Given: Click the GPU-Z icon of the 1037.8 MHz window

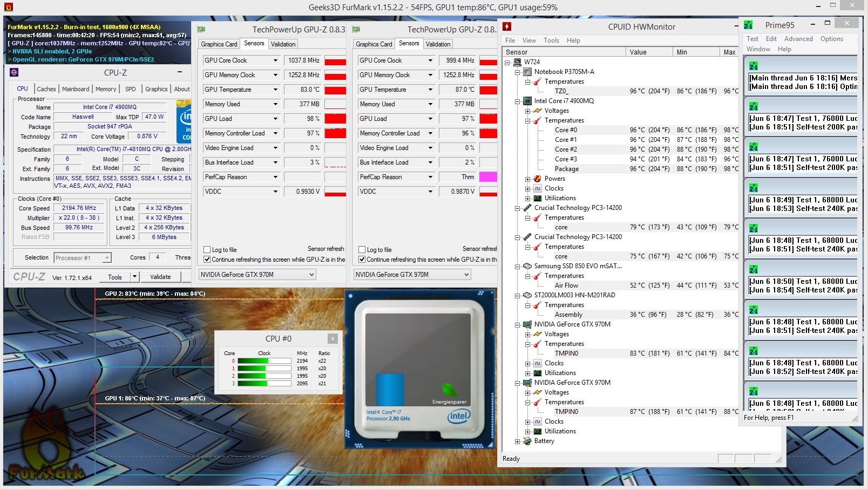Looking at the screenshot, I should tap(201, 29).
